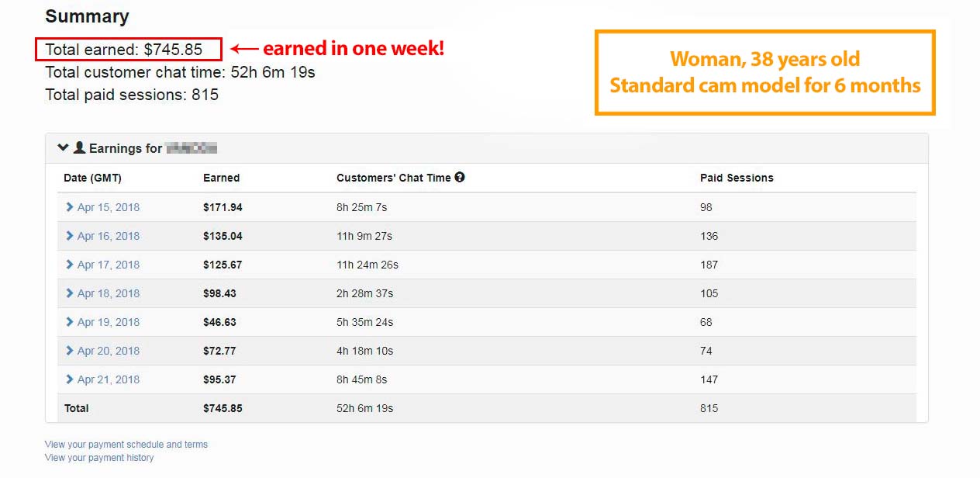Open the Apr 15, 2018 date link

[x=109, y=207]
